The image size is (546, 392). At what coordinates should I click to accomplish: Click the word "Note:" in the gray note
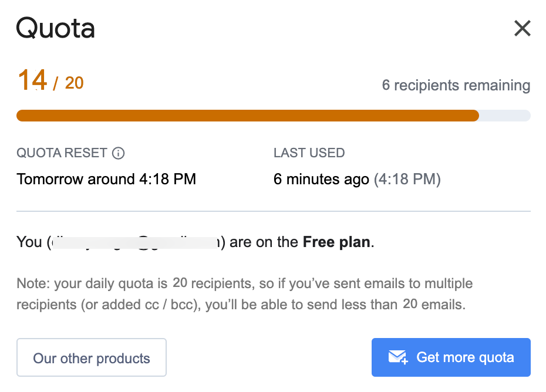[x=33, y=284]
